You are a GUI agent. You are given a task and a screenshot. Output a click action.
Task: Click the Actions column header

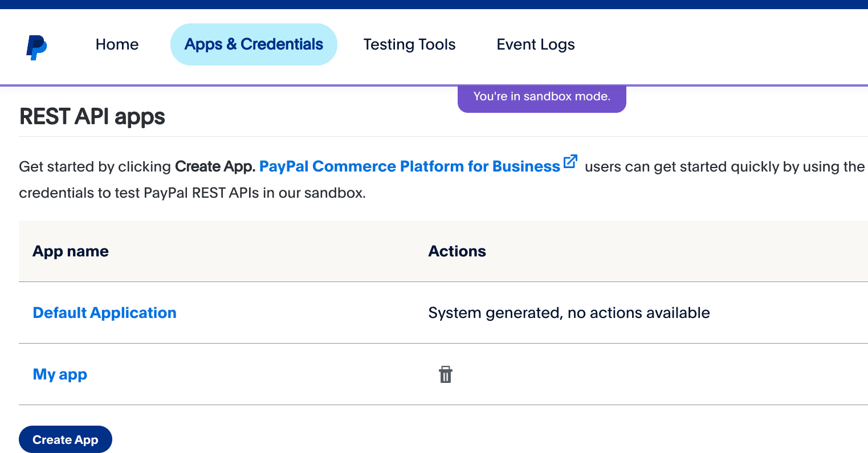[457, 251]
